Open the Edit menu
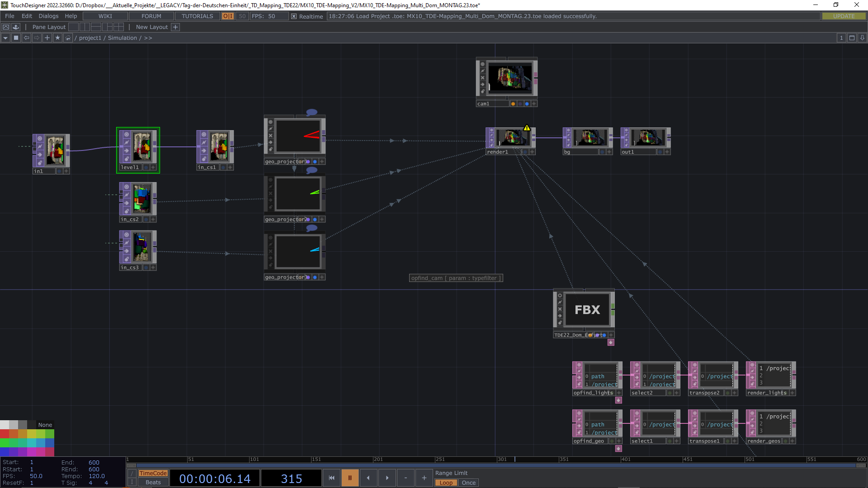This screenshot has height=488, width=868. [x=27, y=16]
